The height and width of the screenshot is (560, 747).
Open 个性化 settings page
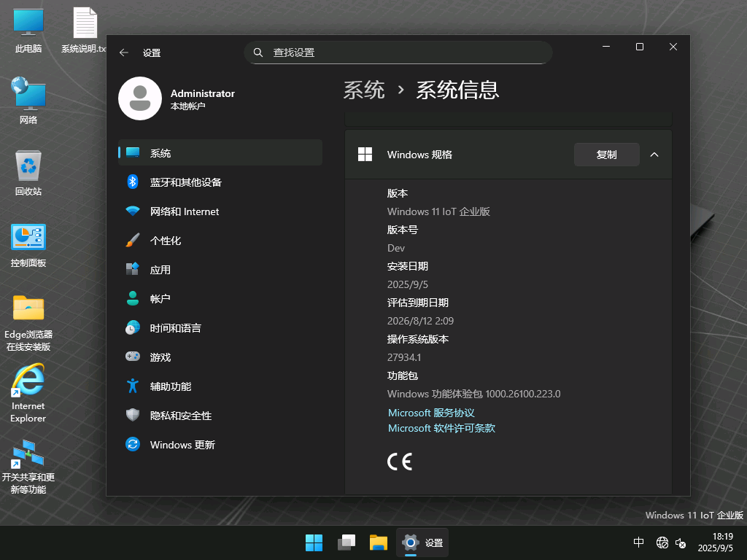[x=220, y=240]
